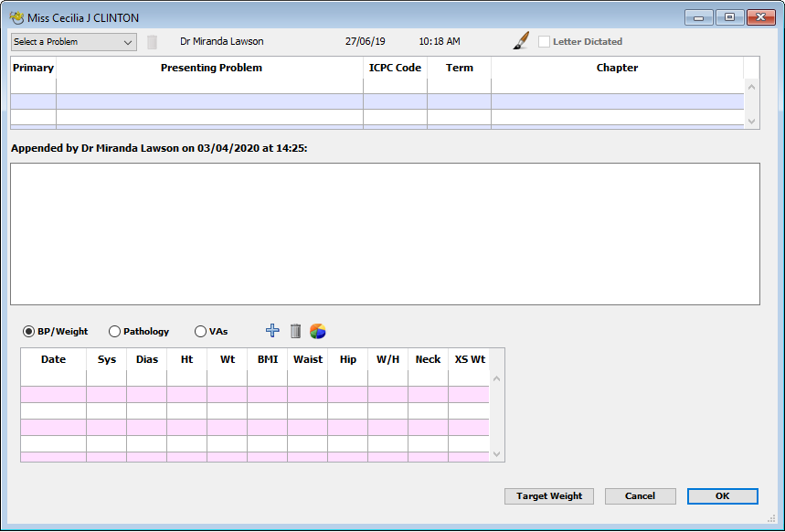Open the graph via the colorful chart icon
Screen dimensions: 785x532
coord(318,330)
